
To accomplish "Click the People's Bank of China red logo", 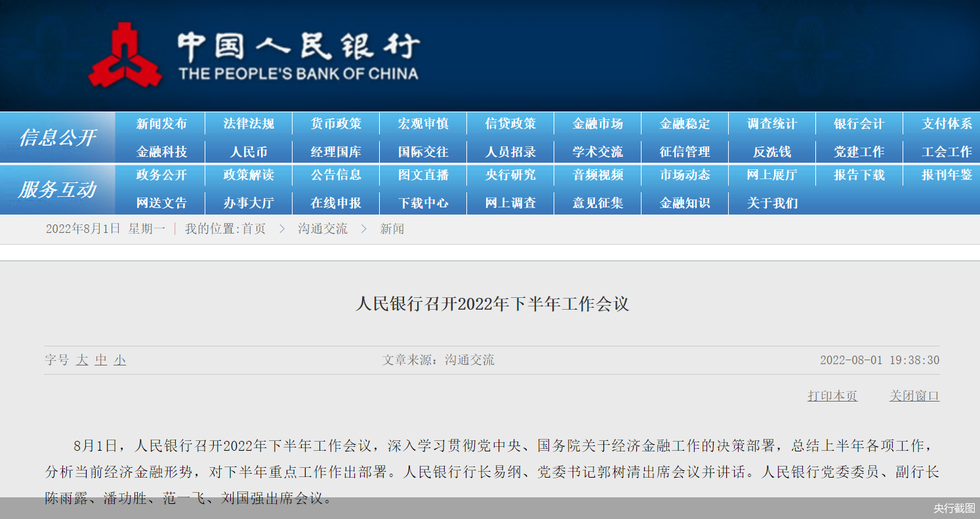I will coord(125,56).
